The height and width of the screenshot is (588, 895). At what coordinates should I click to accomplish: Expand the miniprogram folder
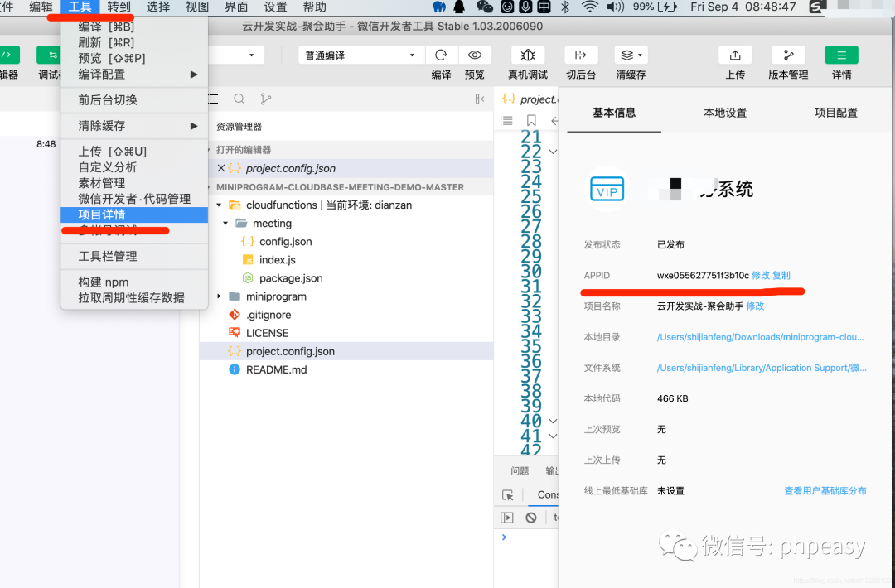point(219,296)
